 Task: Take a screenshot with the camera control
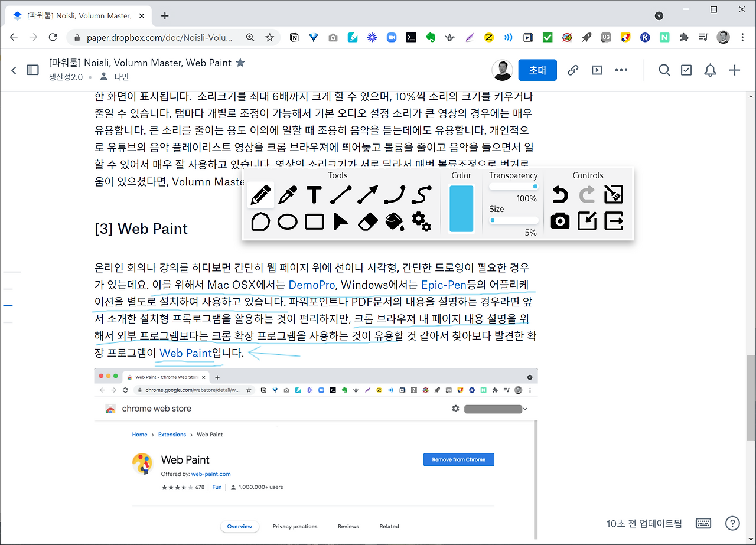[560, 221]
